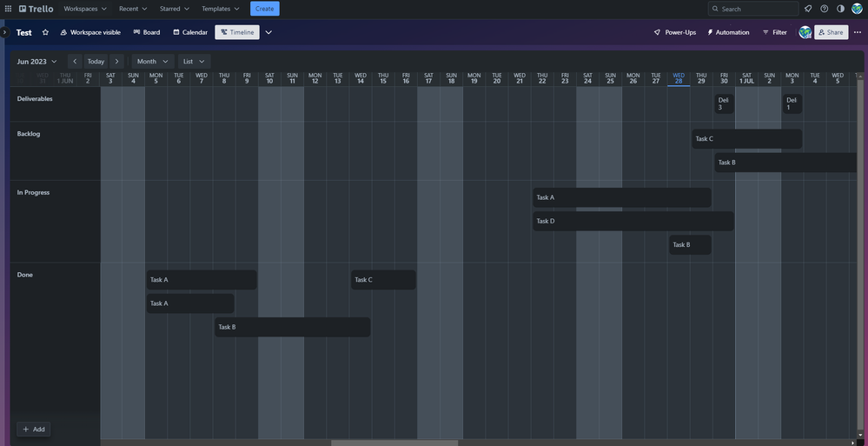
Task: Switch to Board view
Action: tap(147, 32)
